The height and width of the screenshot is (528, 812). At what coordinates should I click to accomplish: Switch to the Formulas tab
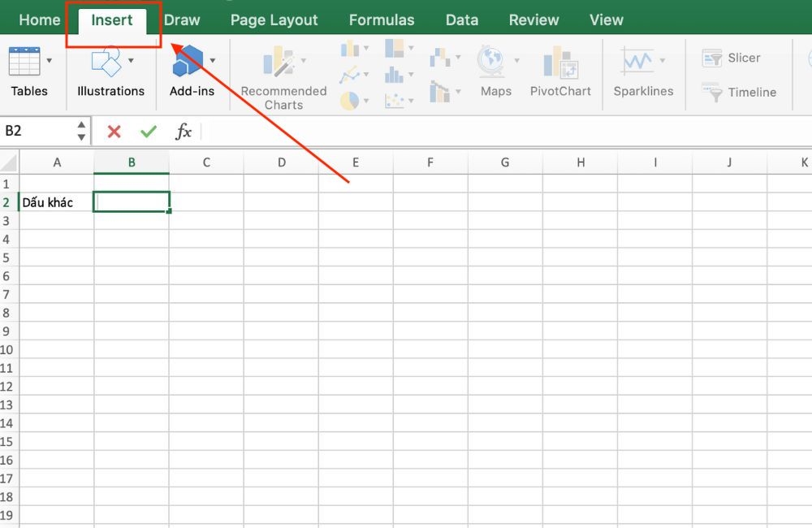381,19
